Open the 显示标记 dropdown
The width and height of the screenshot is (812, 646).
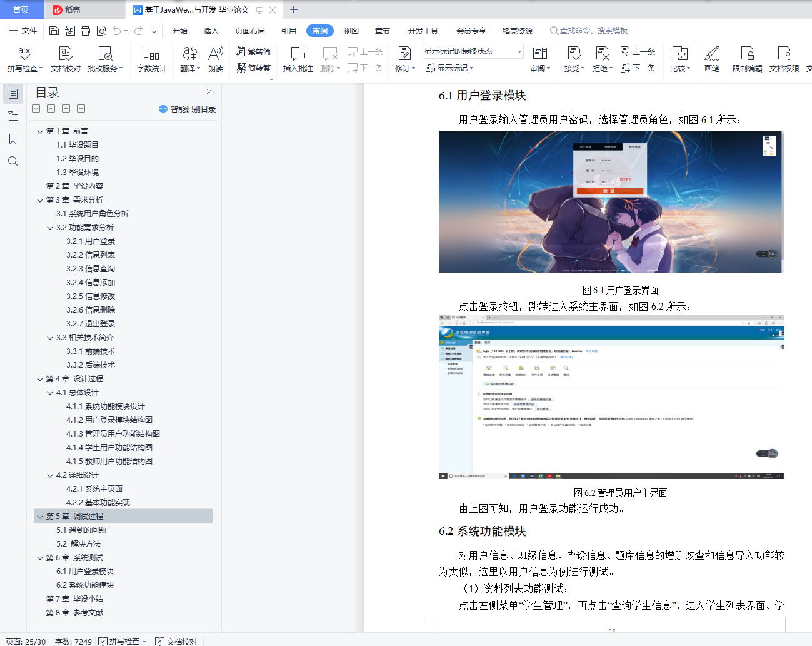pos(449,68)
